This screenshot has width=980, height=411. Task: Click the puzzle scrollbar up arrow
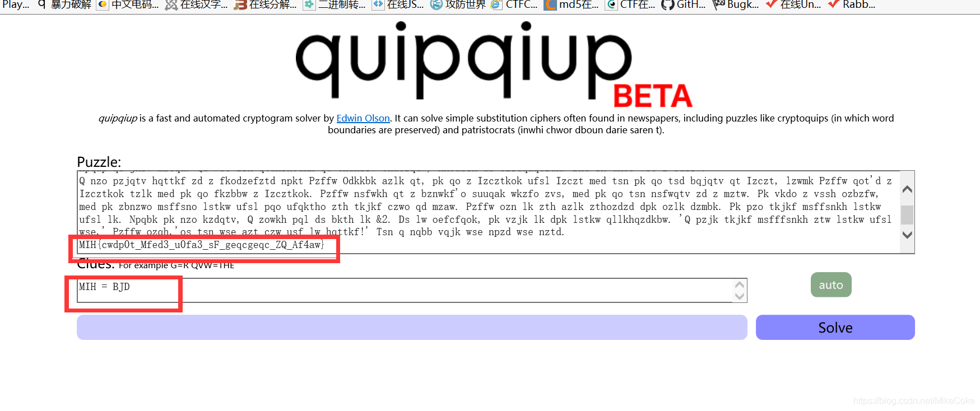click(x=907, y=189)
